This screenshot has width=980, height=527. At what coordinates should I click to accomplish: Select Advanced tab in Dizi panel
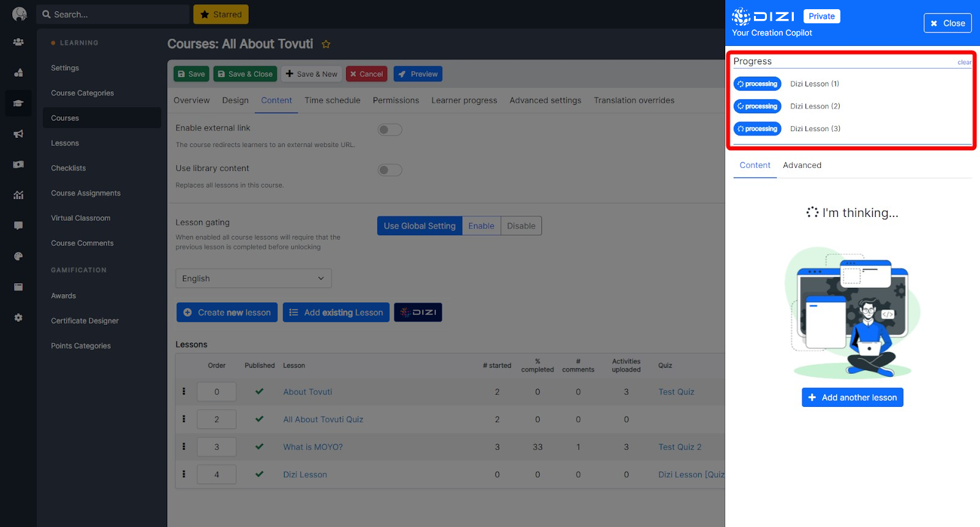click(802, 165)
